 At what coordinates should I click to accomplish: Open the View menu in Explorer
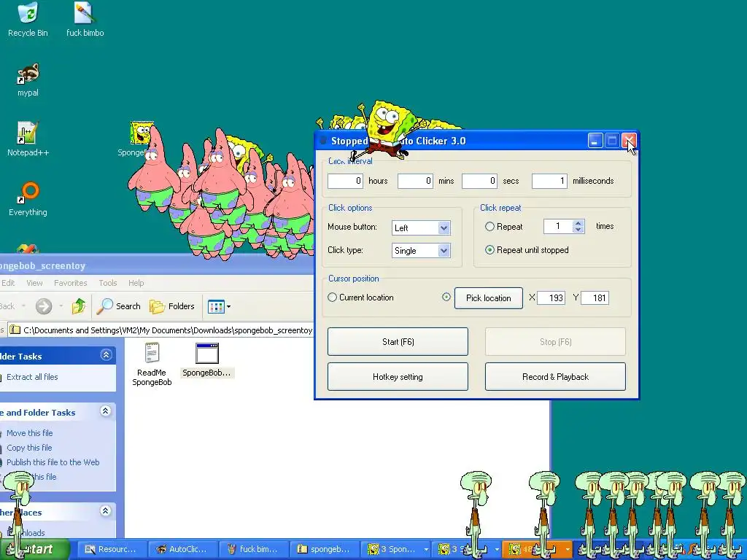coord(34,283)
